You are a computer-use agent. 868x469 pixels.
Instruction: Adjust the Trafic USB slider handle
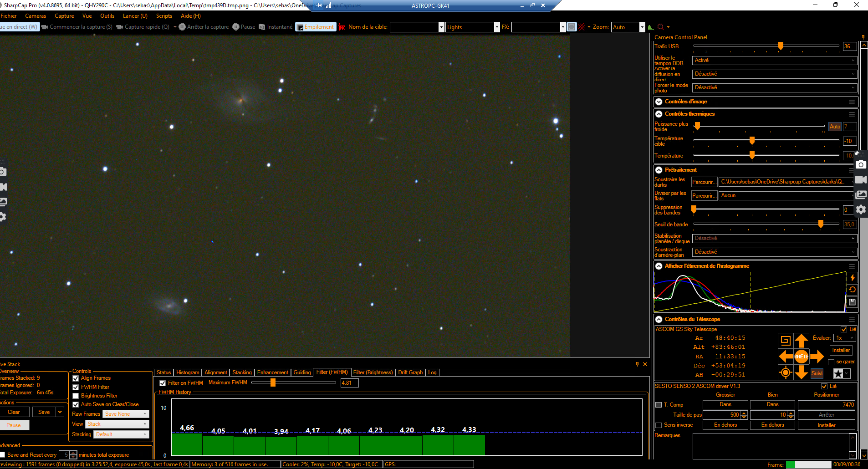(781, 46)
